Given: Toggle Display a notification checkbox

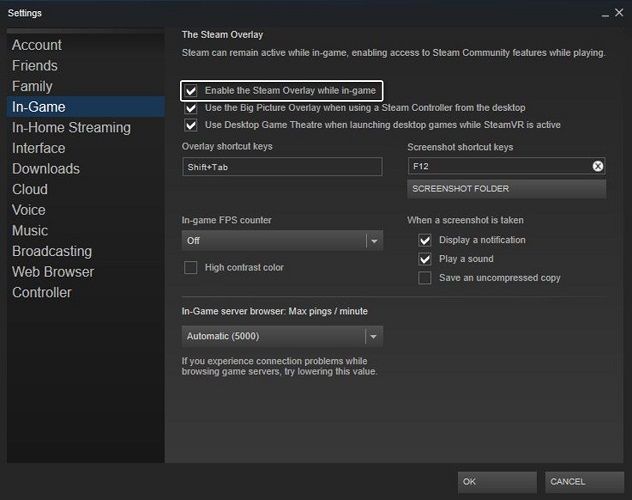Looking at the screenshot, I should click(425, 240).
